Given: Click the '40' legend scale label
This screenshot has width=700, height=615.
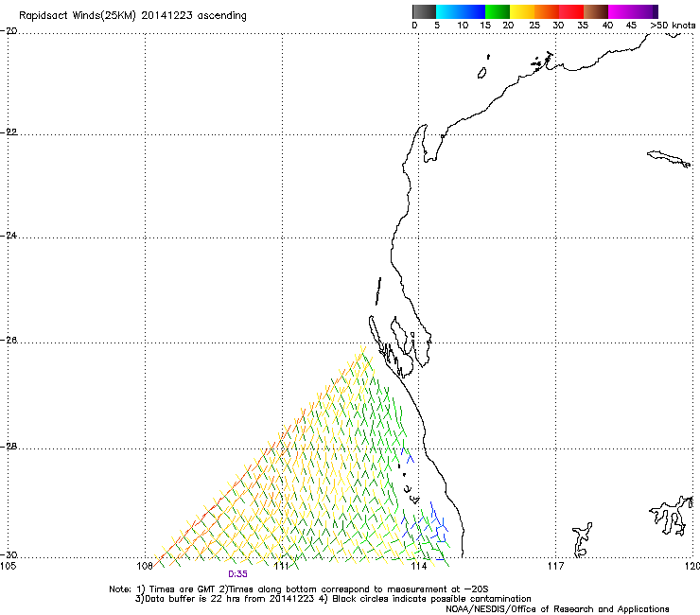Looking at the screenshot, I should click(x=607, y=26).
